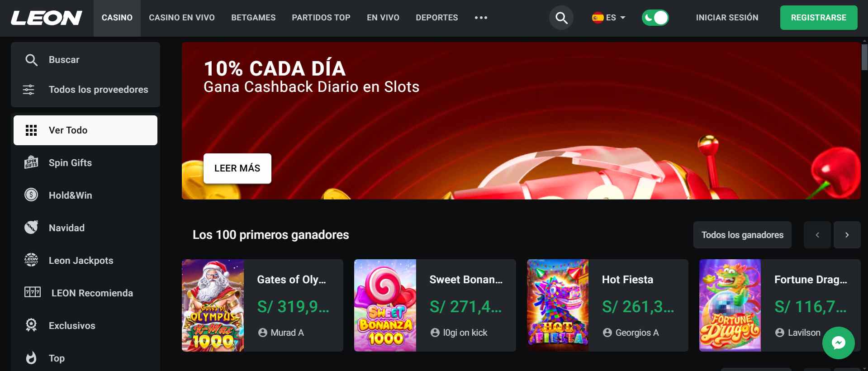Click Leer Más on the banner
The width and height of the screenshot is (868, 371).
[x=237, y=168]
